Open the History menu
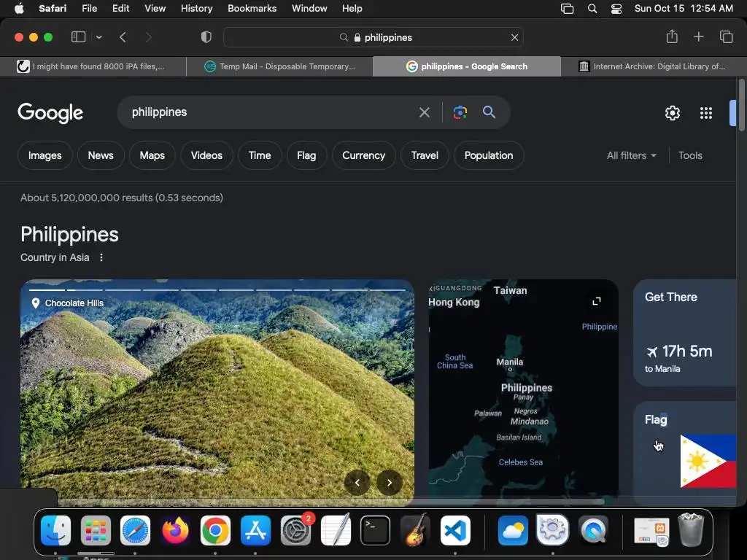 (x=196, y=8)
